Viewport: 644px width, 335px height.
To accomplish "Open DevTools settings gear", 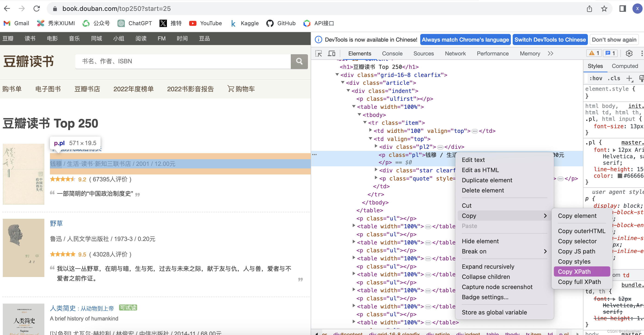I will (629, 53).
